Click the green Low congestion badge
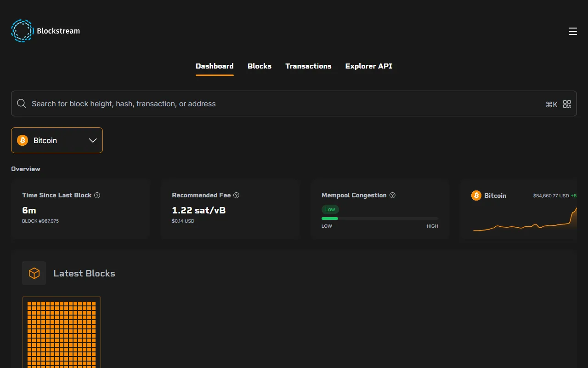 [x=330, y=209]
